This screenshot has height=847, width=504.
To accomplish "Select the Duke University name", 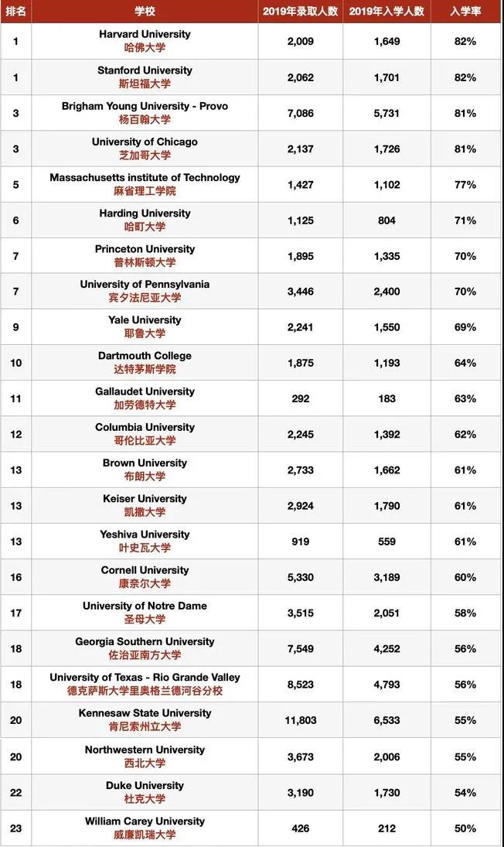I will 145,785.
